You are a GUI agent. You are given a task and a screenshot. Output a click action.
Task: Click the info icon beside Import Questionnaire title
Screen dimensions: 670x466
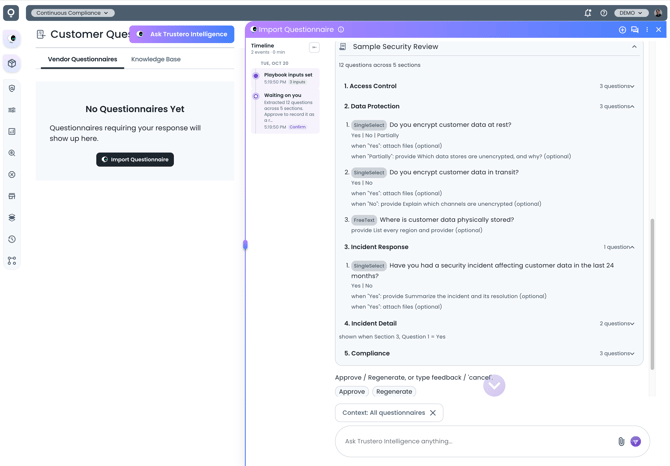341,29
